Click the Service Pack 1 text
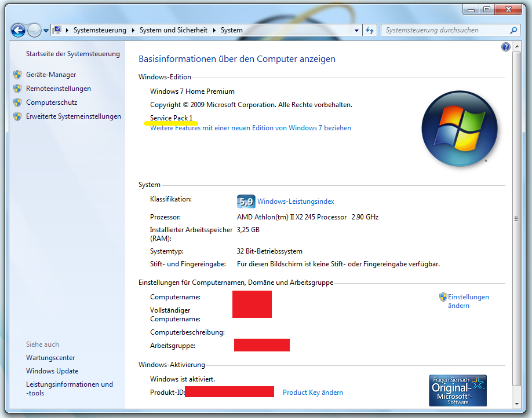This screenshot has width=532, height=418. point(172,118)
